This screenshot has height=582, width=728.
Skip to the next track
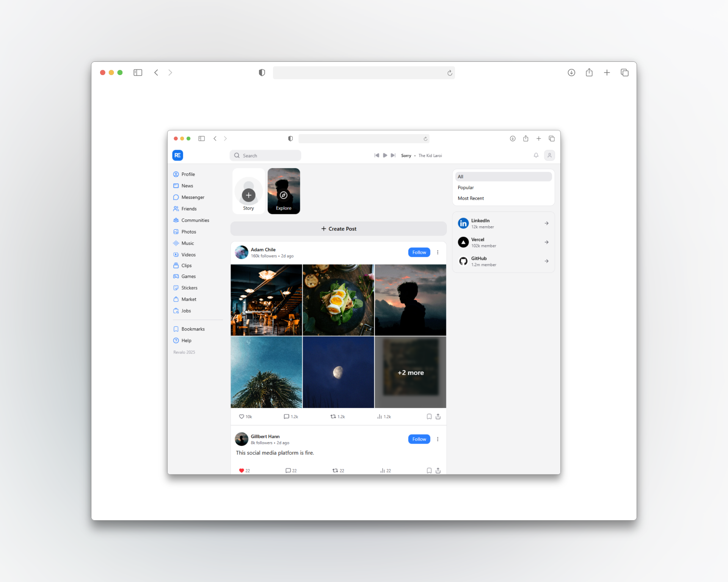[393, 155]
